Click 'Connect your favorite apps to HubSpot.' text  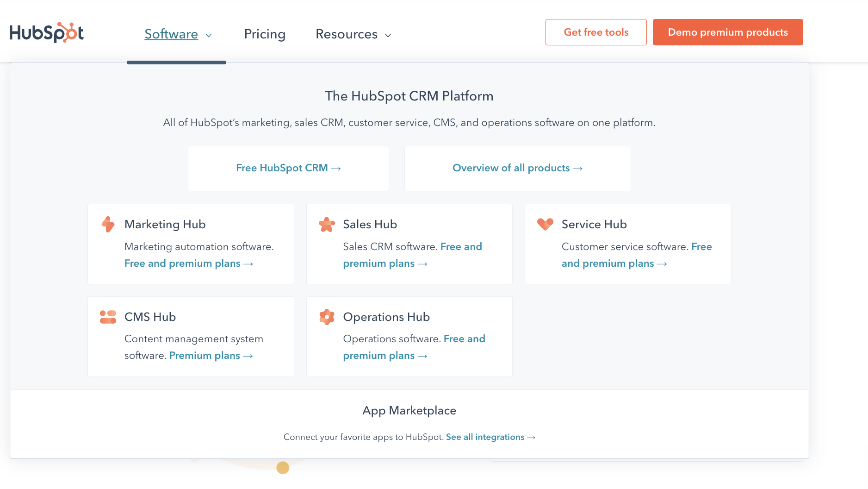364,437
